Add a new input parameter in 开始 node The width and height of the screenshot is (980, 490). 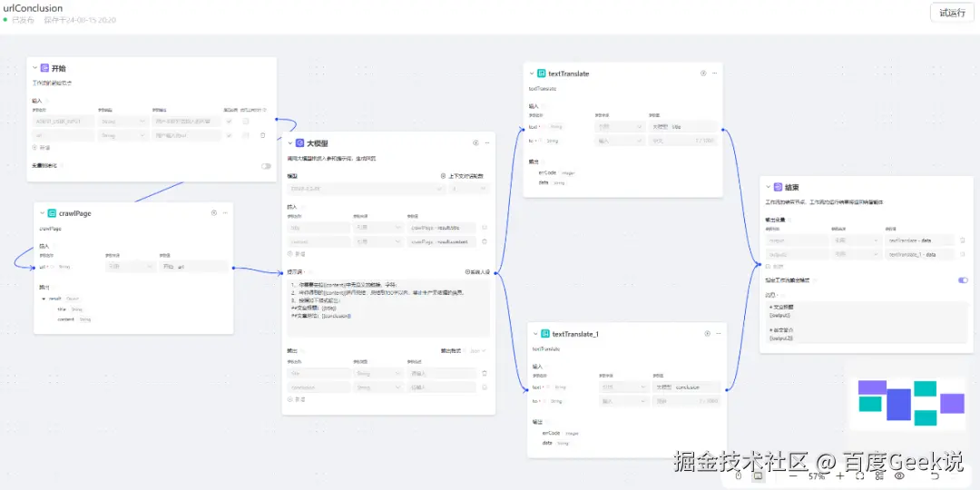(41, 148)
